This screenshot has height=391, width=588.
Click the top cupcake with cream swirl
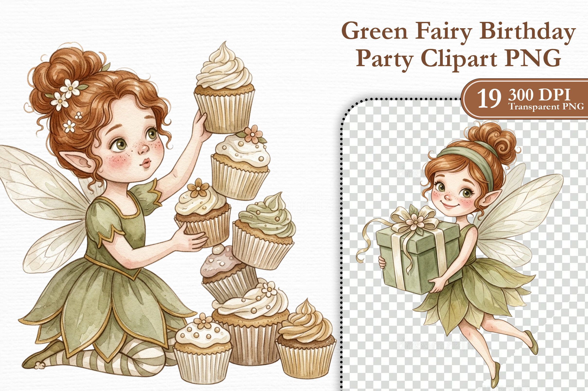[224, 87]
